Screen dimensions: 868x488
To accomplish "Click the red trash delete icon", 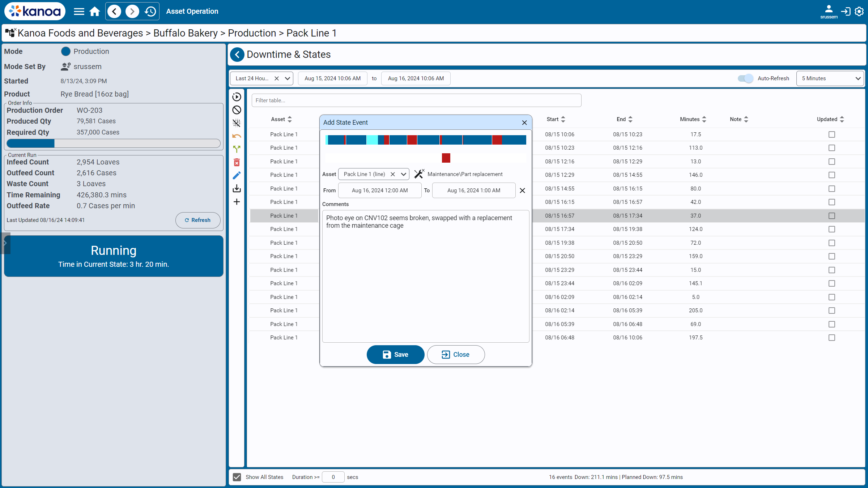I will tap(237, 162).
